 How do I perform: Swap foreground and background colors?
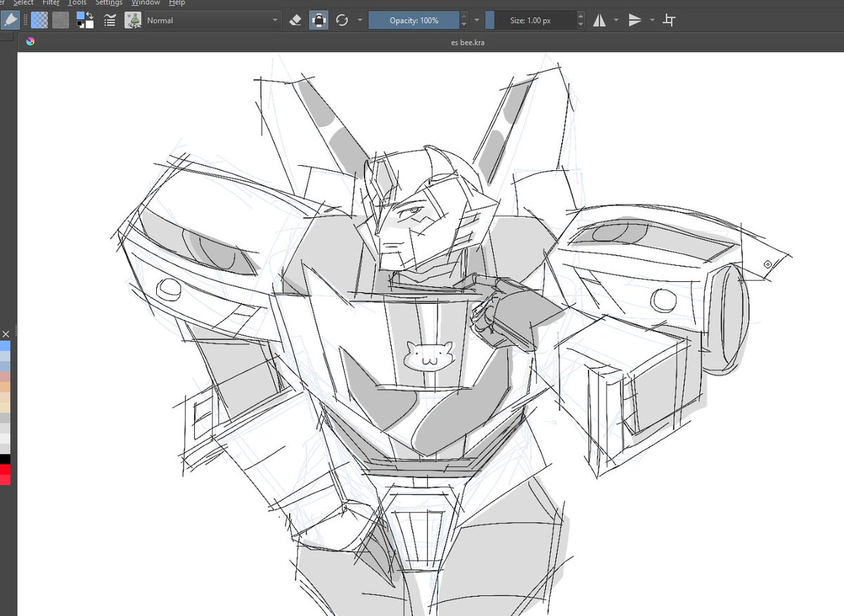click(x=89, y=15)
